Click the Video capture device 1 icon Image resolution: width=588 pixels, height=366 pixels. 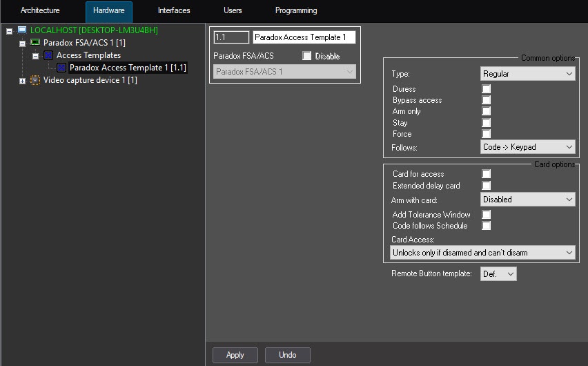pyautogui.click(x=36, y=80)
